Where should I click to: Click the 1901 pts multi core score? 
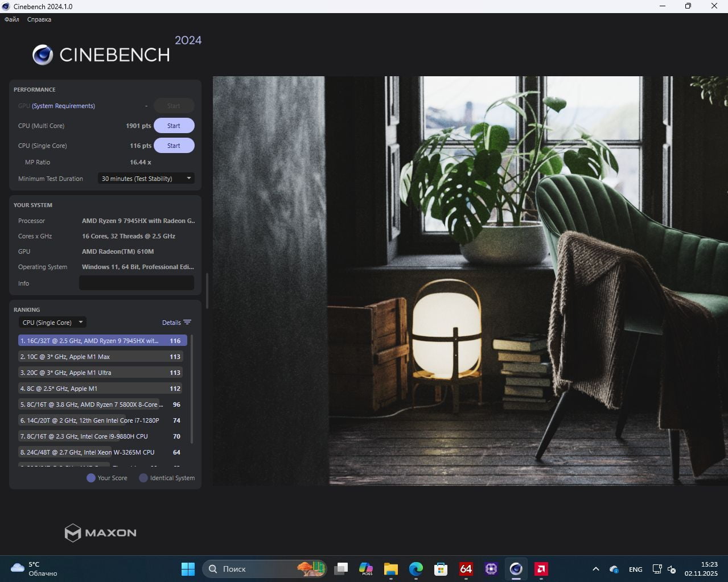tap(138, 126)
